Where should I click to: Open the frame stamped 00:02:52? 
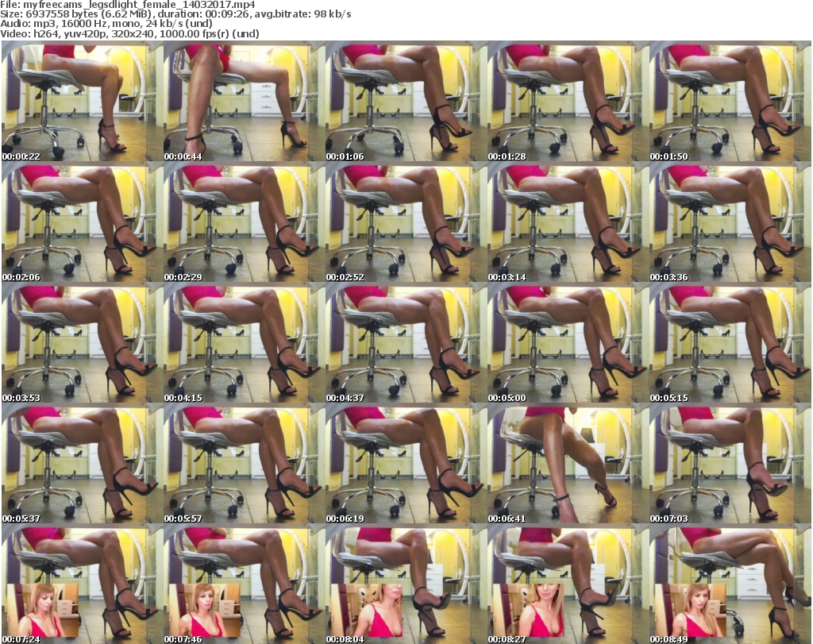[406, 223]
